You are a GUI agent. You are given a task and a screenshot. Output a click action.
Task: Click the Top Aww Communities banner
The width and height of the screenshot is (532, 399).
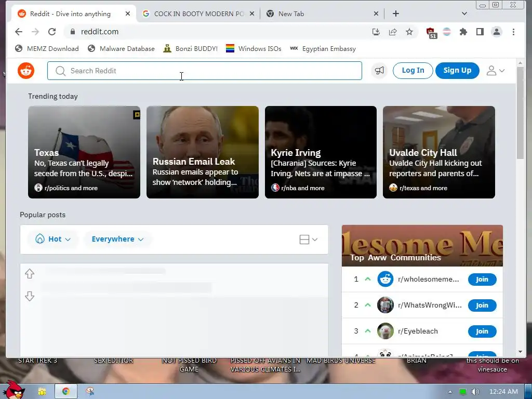[422, 246]
